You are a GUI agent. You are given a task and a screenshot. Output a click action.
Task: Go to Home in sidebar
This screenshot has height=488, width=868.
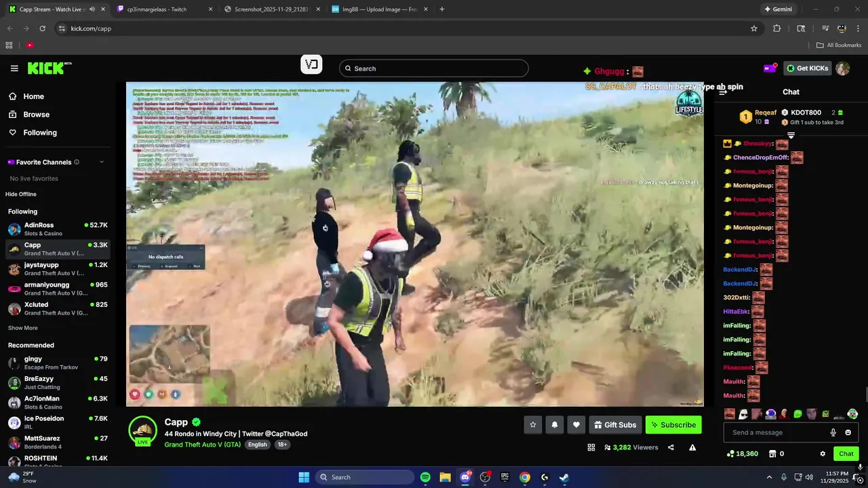coord(33,96)
